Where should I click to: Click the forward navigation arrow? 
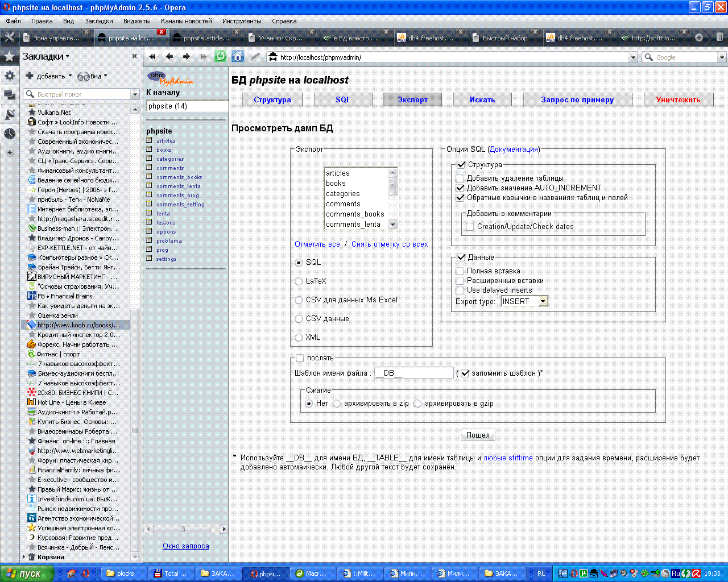click(186, 56)
